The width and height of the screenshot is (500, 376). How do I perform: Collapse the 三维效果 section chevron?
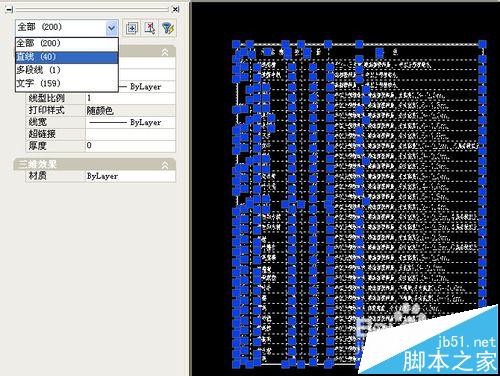[165, 165]
